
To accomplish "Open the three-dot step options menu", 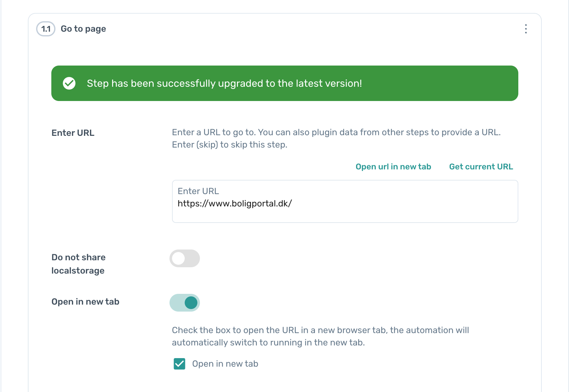I will [526, 29].
